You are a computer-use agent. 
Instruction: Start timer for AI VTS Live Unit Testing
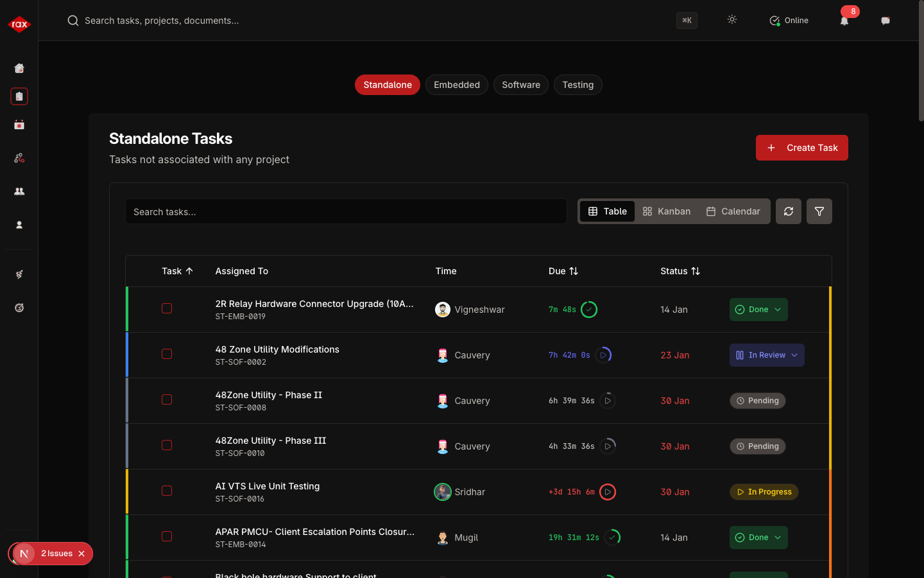(608, 492)
